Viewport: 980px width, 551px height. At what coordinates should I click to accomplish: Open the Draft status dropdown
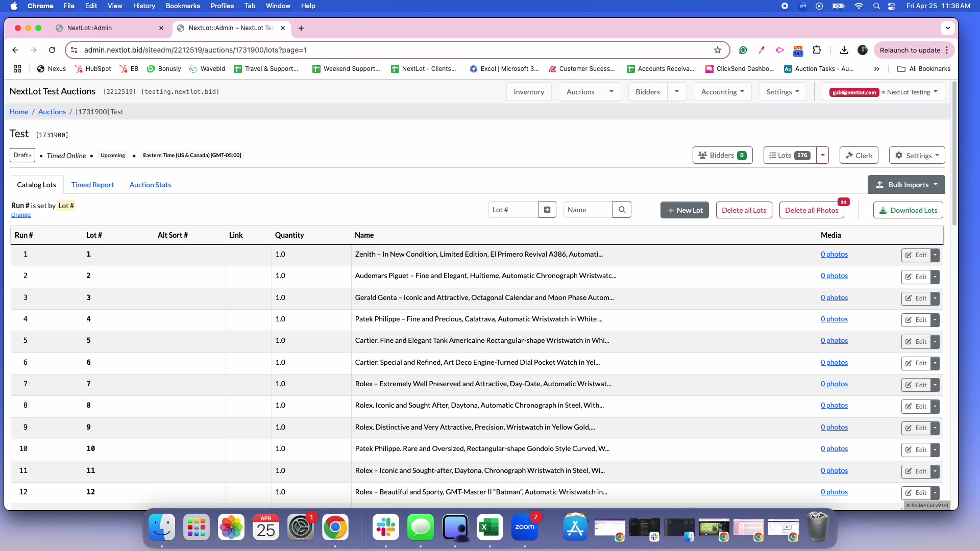coord(22,155)
